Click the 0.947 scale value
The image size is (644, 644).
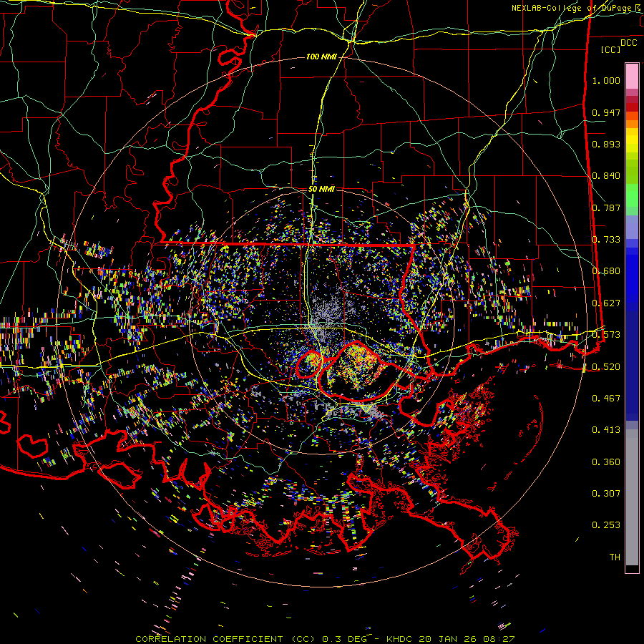click(x=606, y=112)
